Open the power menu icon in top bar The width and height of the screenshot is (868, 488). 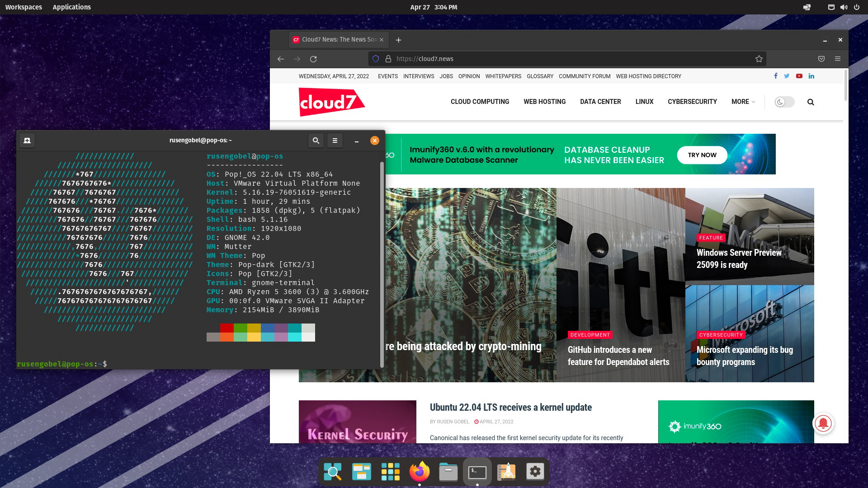(857, 7)
